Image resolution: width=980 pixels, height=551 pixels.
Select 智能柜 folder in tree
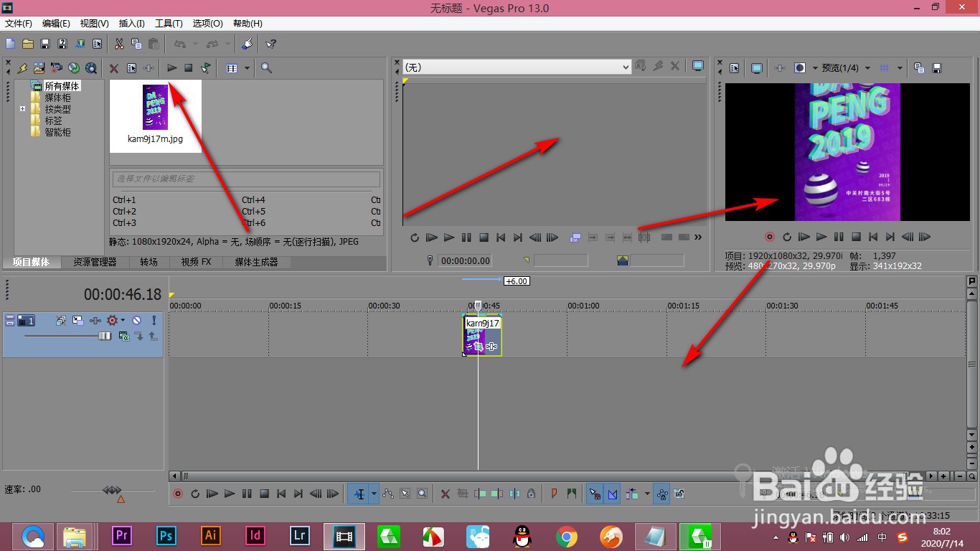click(57, 132)
